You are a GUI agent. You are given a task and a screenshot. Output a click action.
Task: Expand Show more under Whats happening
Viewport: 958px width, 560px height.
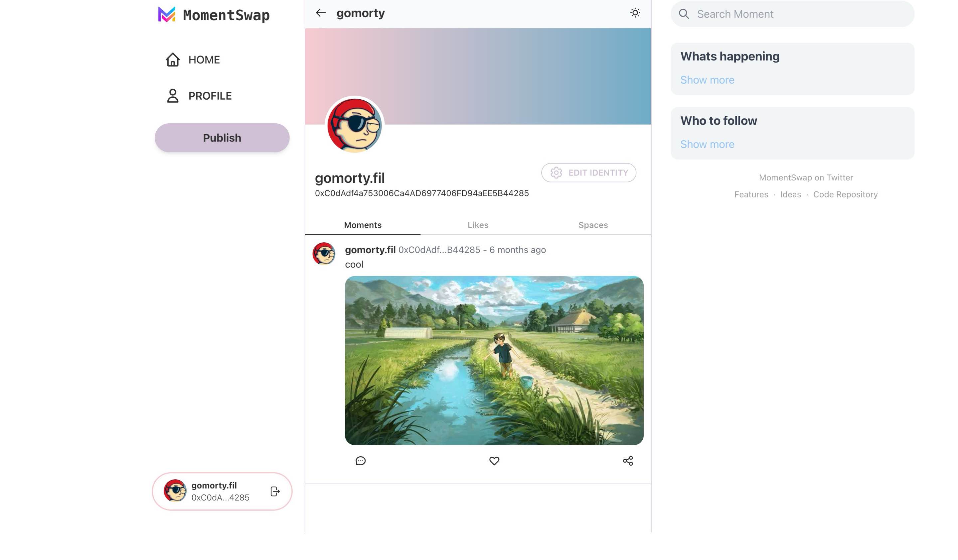point(707,80)
